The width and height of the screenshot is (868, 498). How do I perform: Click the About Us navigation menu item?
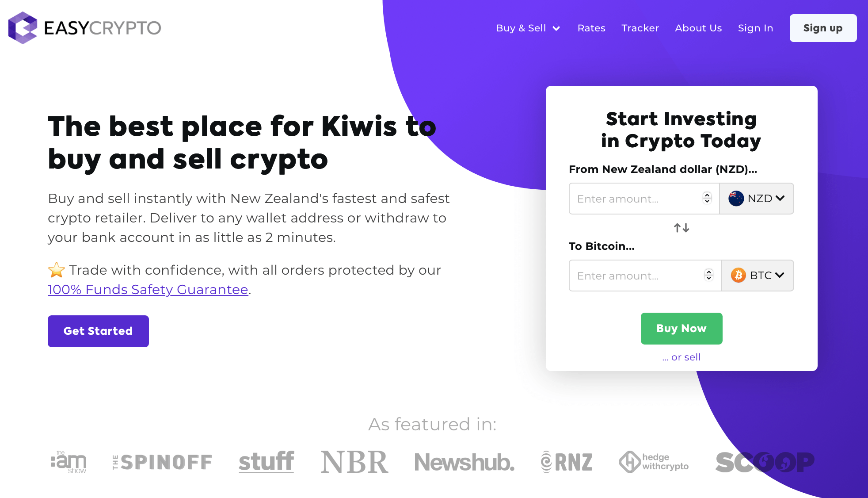pyautogui.click(x=697, y=28)
